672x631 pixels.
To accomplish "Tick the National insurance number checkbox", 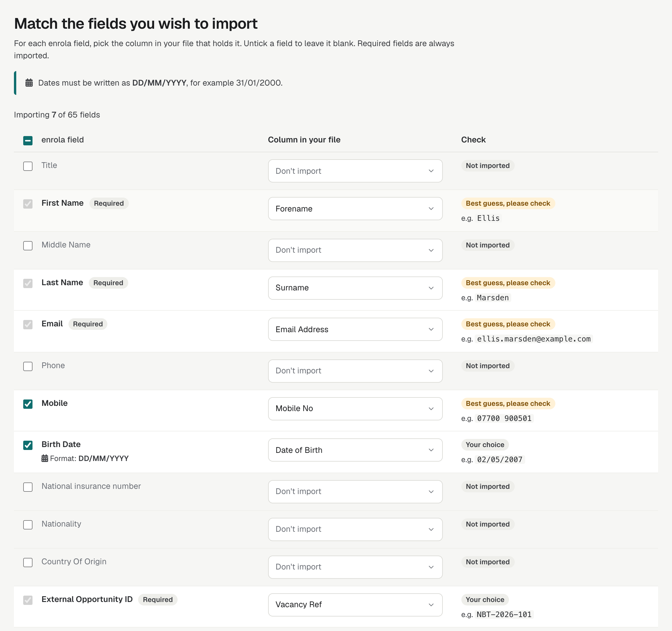I will coord(28,487).
